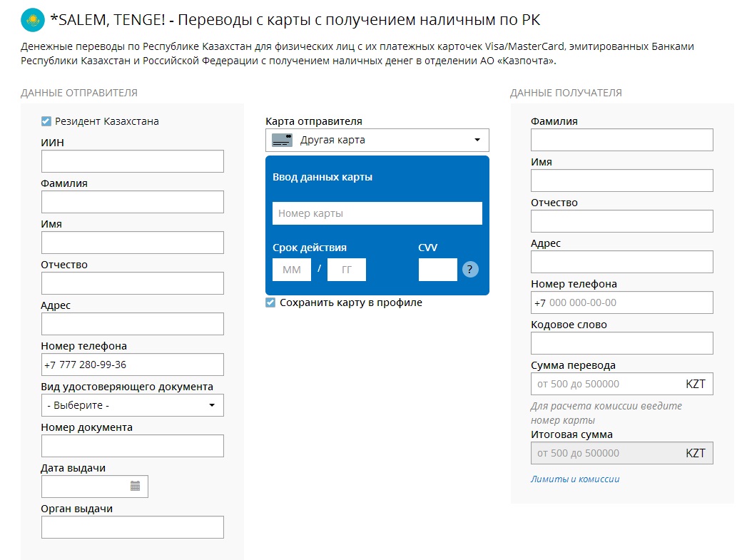Select the sender phone number field

click(132, 365)
